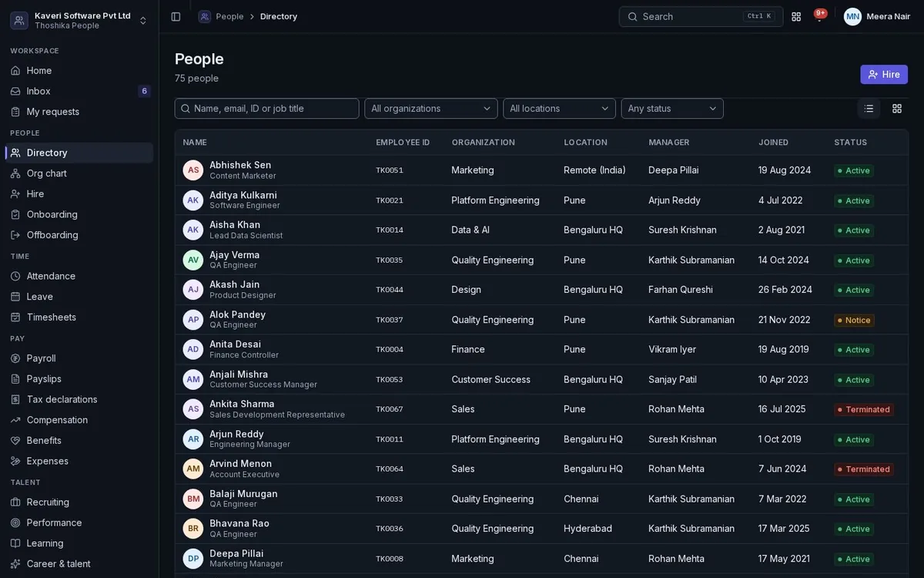Click the Attendance clock icon
The width and height of the screenshot is (924, 578).
[x=15, y=276]
